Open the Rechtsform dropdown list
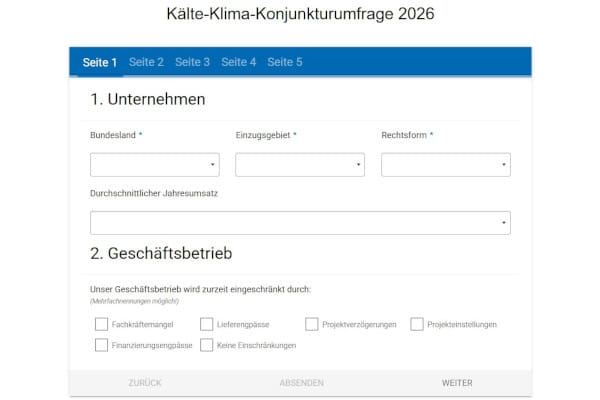The image size is (600, 400). (446, 165)
